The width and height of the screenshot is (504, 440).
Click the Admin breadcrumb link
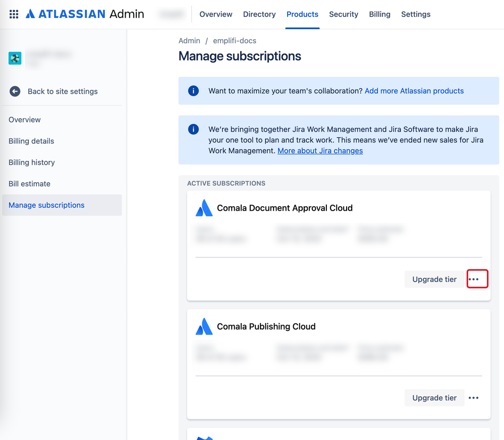(x=189, y=41)
